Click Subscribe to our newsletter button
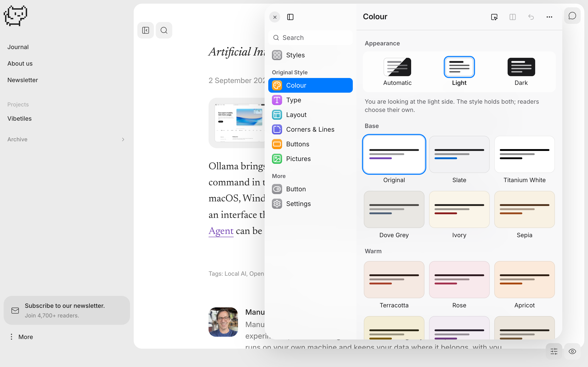The width and height of the screenshot is (588, 367). (x=67, y=310)
